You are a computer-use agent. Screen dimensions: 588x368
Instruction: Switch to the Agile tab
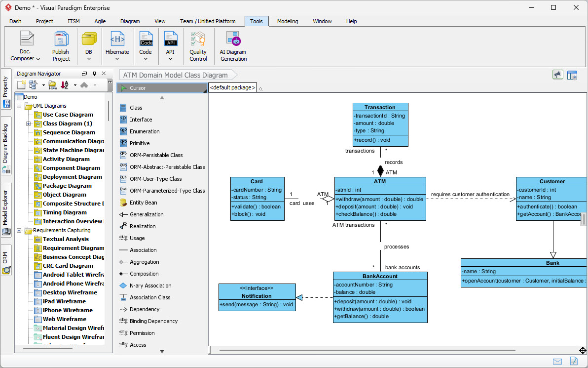tap(100, 21)
